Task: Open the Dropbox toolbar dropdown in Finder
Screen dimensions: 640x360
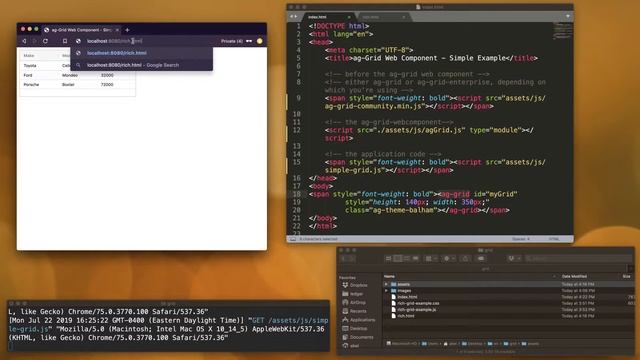Action: (x=514, y=258)
